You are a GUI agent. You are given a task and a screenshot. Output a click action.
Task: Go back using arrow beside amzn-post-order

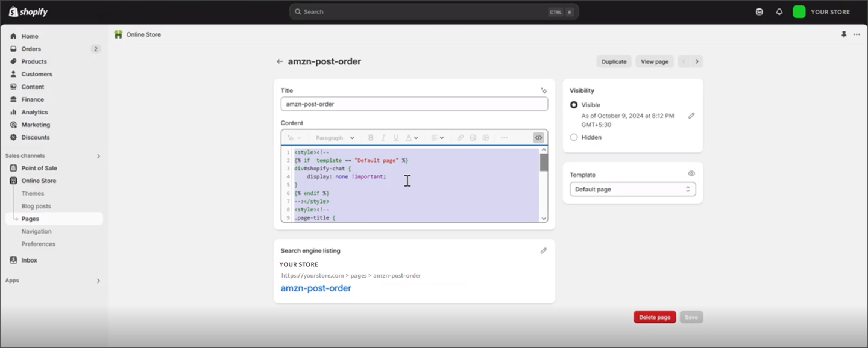pos(280,61)
